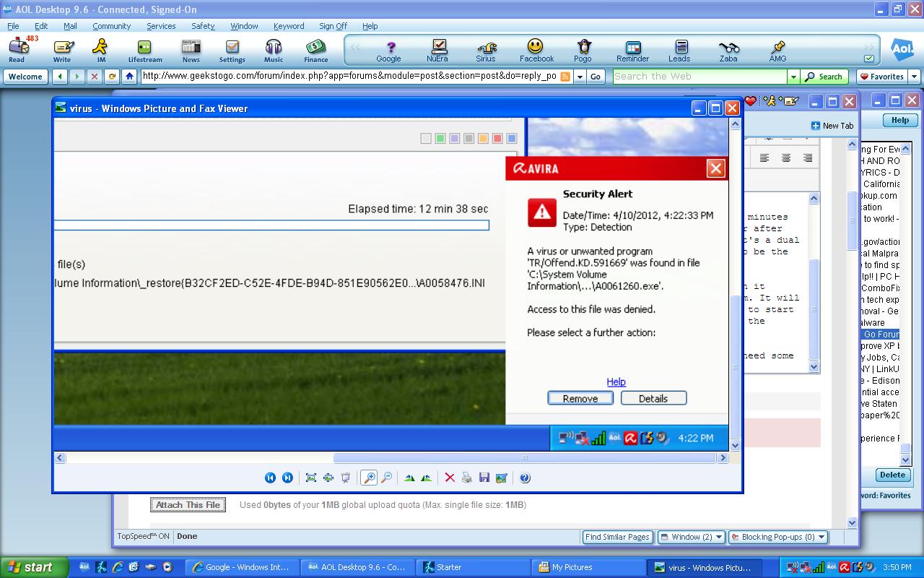Click the Write mail icon

tap(63, 49)
